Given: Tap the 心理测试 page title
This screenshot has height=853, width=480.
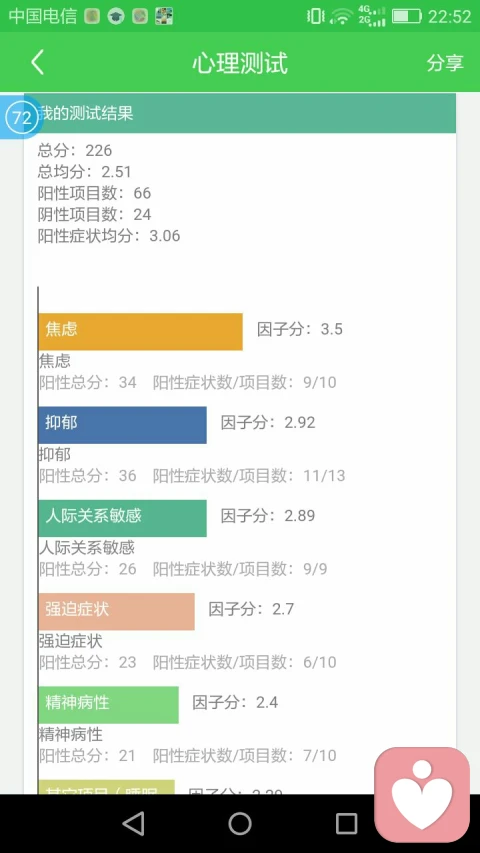Looking at the screenshot, I should click(x=240, y=63).
